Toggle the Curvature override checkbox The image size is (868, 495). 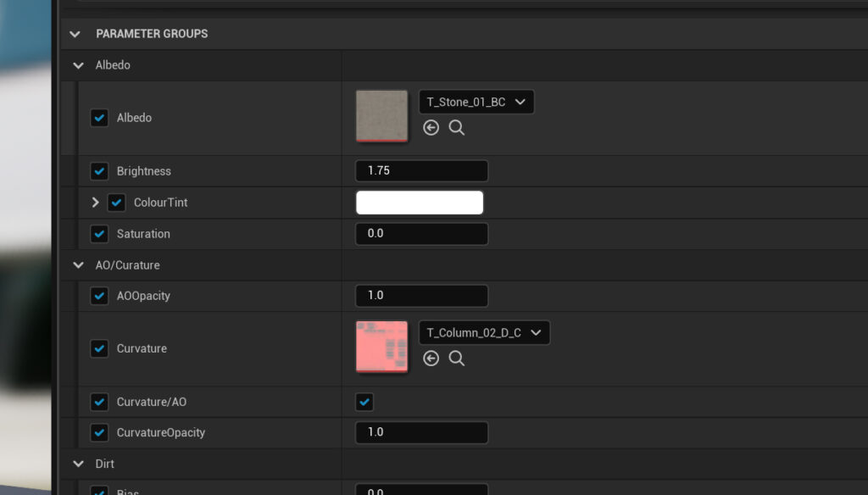click(x=100, y=348)
